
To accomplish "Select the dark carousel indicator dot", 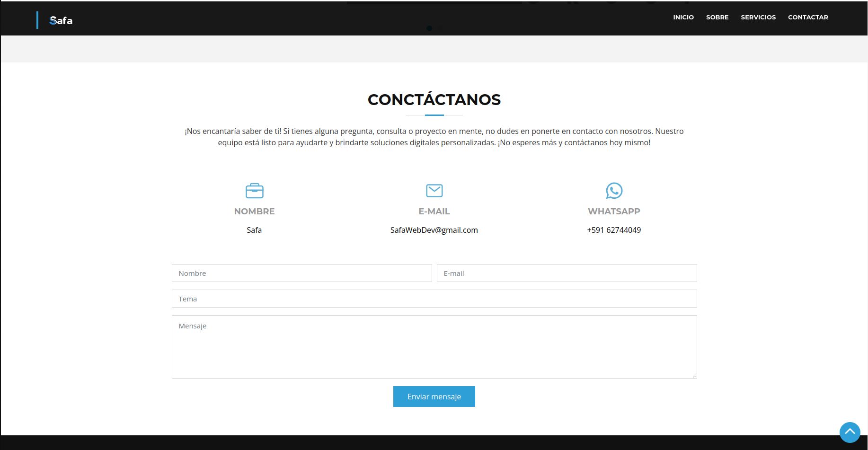I will tap(429, 28).
